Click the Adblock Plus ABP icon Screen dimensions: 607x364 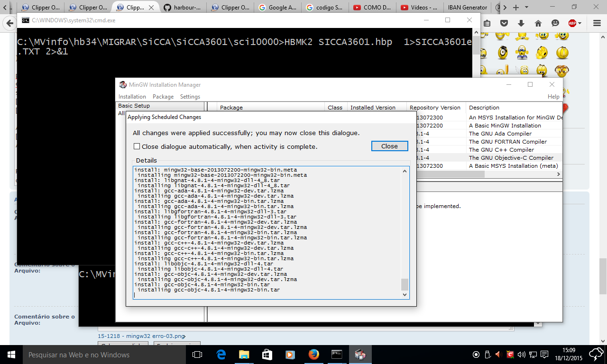[572, 23]
